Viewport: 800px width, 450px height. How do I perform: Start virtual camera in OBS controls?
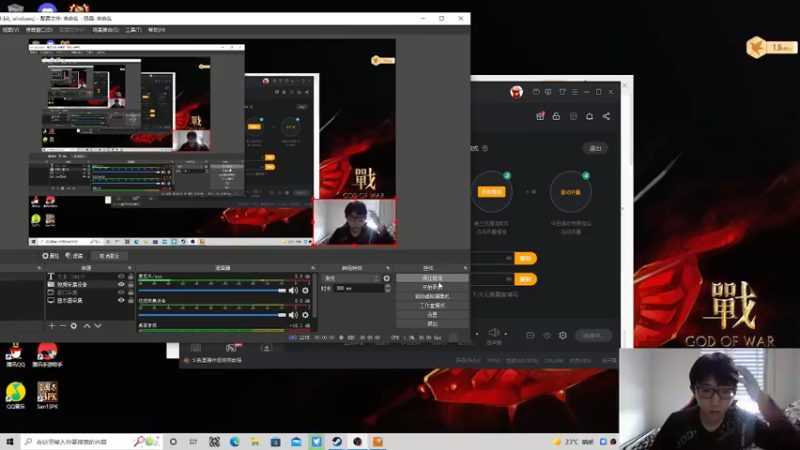click(x=432, y=296)
